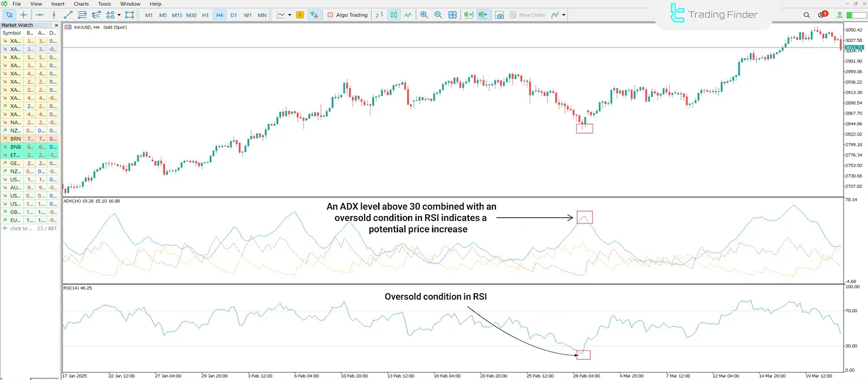Open the shapes objects tool
Image resolution: width=868 pixels, height=380 pixels.
coord(110,15)
